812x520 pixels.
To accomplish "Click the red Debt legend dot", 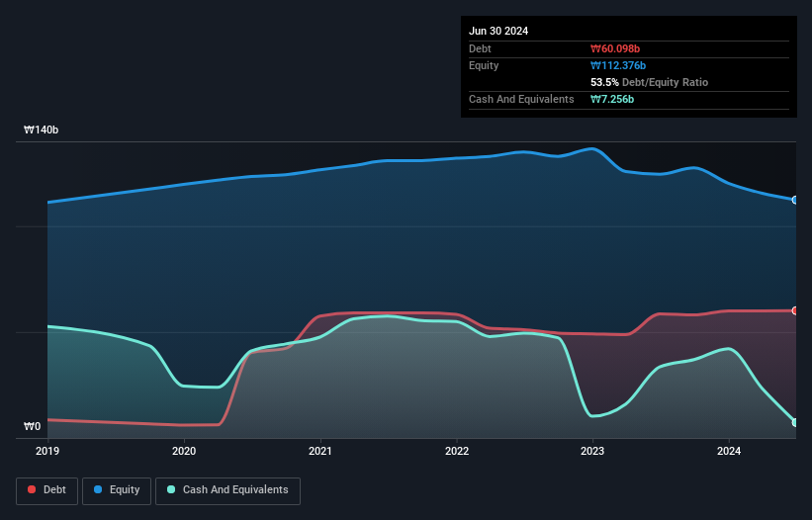I will [x=32, y=489].
